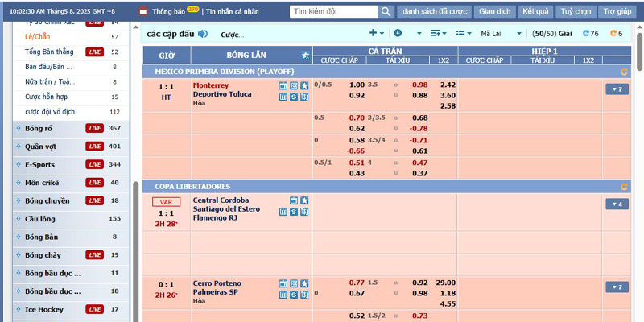Open Tin nhắn cá nhân messages link
Screen dimensions: 644x322
(233, 12)
